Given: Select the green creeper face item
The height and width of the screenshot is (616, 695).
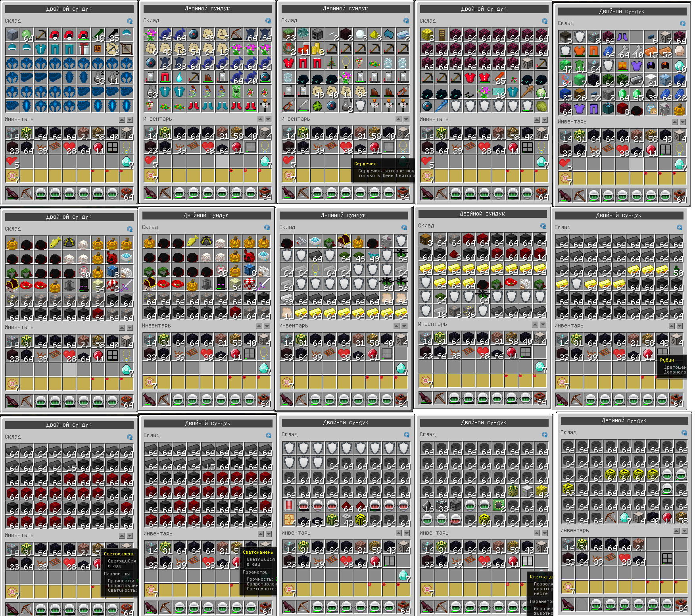Looking at the screenshot, I should click(236, 91).
